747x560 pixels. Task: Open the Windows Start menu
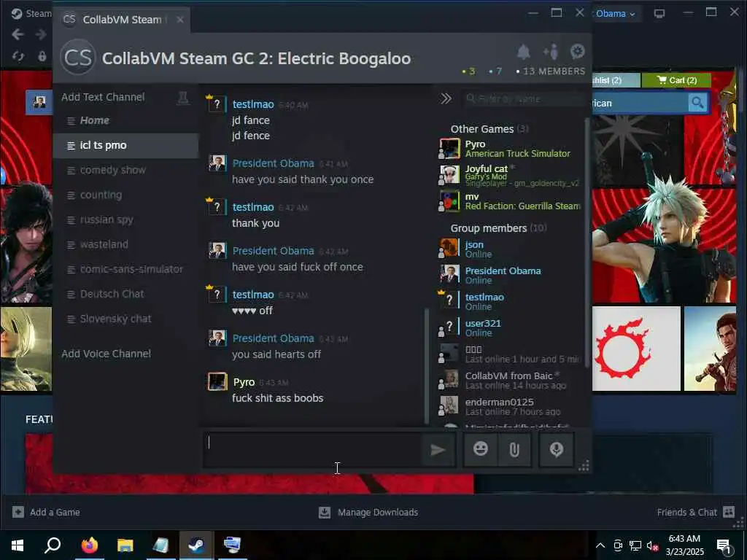pyautogui.click(x=18, y=545)
